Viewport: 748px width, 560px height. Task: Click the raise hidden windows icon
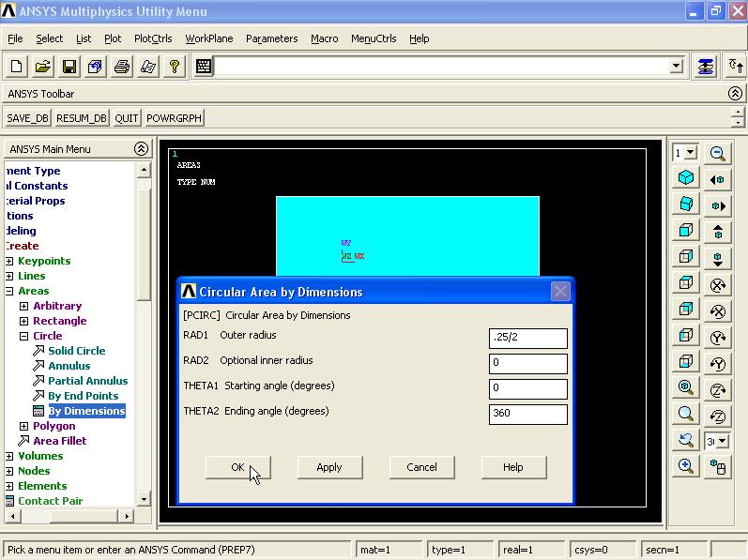705,67
